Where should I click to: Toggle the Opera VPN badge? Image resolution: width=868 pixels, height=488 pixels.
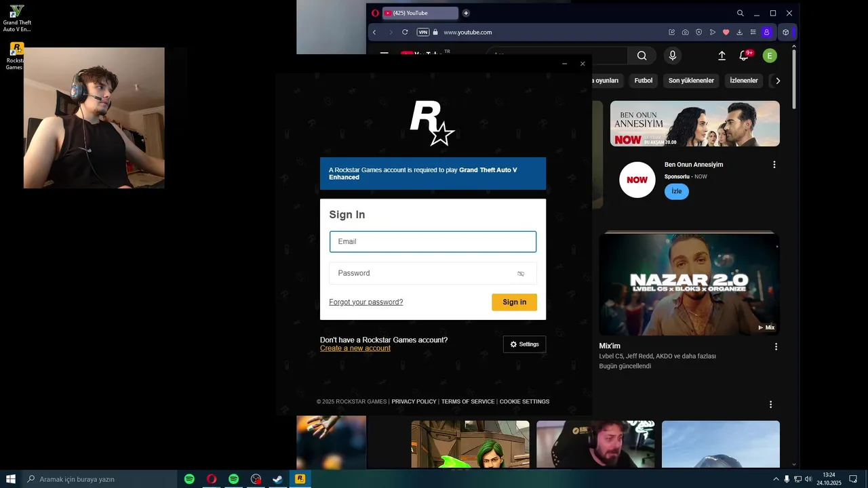[x=423, y=32]
